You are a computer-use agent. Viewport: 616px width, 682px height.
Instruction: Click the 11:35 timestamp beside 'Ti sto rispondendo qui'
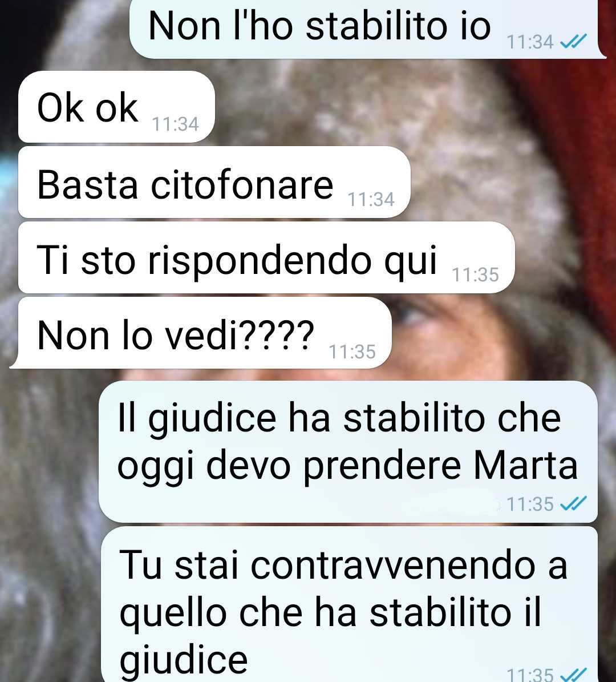coord(475,275)
